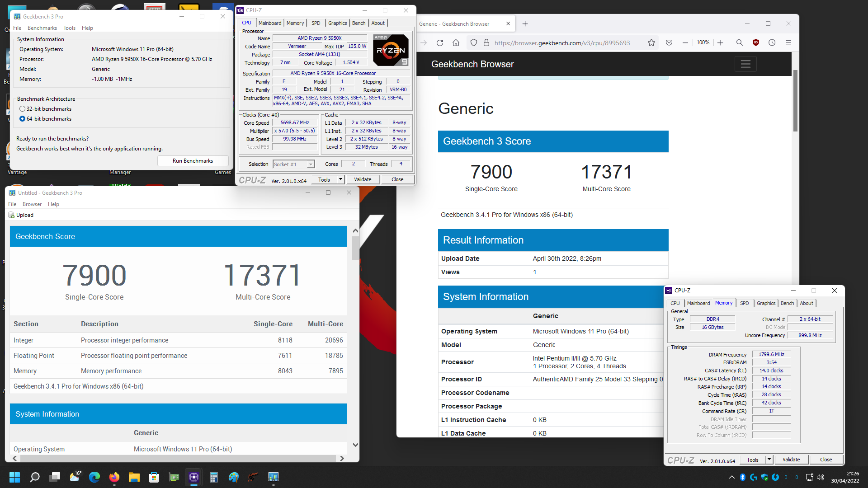
Task: Open Bench tab in top CPU-Z window
Action: click(x=359, y=23)
